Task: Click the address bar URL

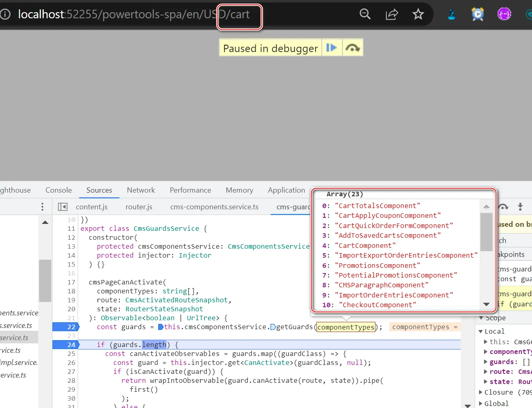Action: 134,14
